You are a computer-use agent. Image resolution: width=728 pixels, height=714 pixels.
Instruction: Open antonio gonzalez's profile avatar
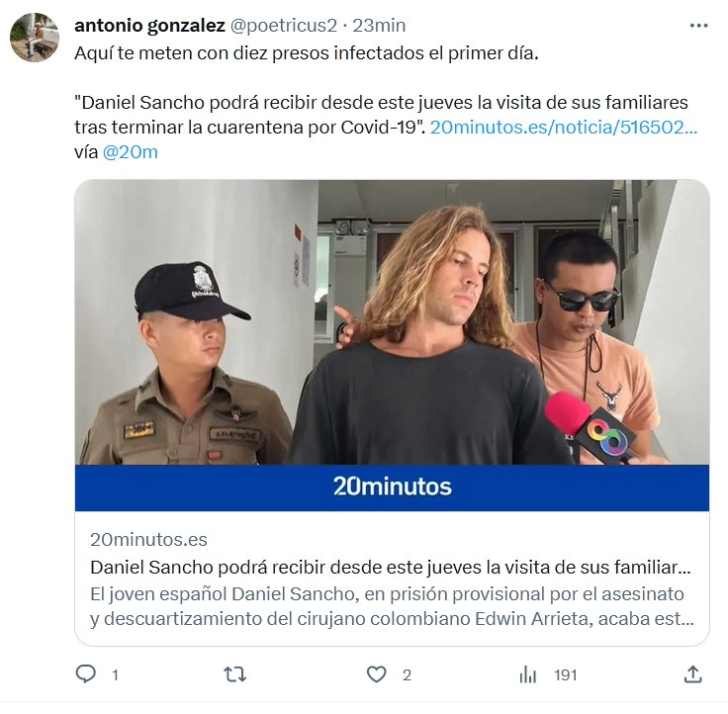pos(35,38)
